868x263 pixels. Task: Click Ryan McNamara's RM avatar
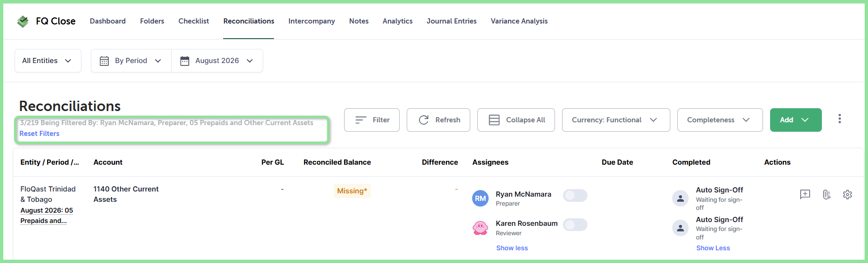click(x=480, y=199)
